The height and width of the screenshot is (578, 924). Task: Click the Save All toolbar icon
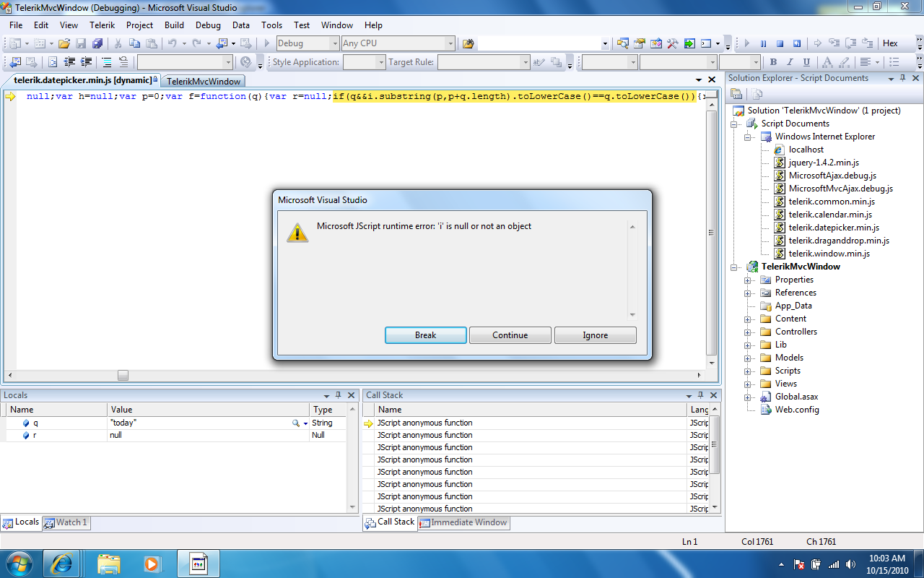point(97,43)
